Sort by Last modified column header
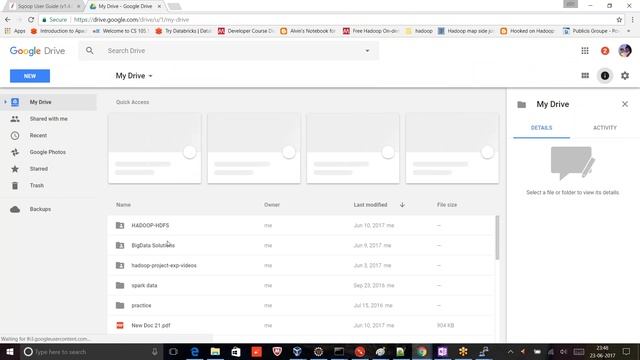 pyautogui.click(x=370, y=205)
